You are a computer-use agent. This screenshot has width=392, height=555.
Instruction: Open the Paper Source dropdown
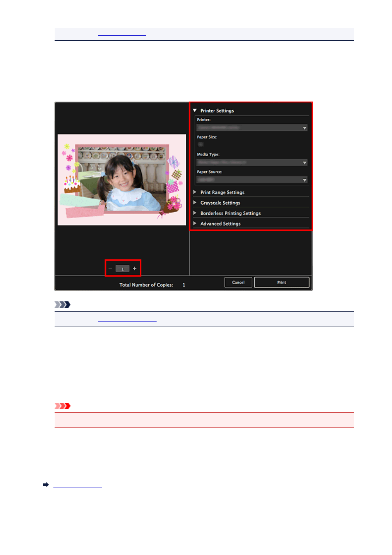point(252,180)
